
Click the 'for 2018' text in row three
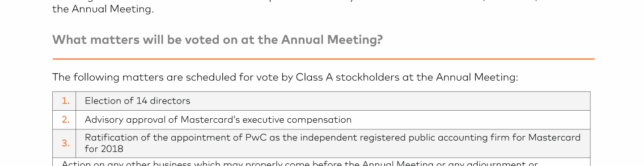coord(104,149)
